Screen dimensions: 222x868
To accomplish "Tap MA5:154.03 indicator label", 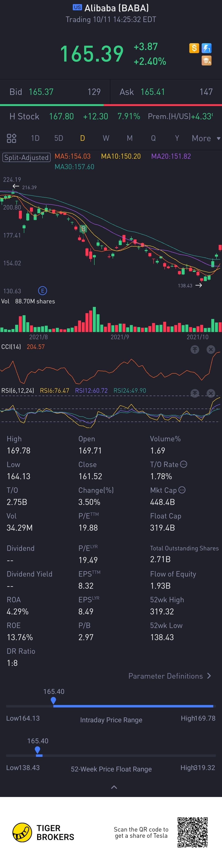I will 73,156.
